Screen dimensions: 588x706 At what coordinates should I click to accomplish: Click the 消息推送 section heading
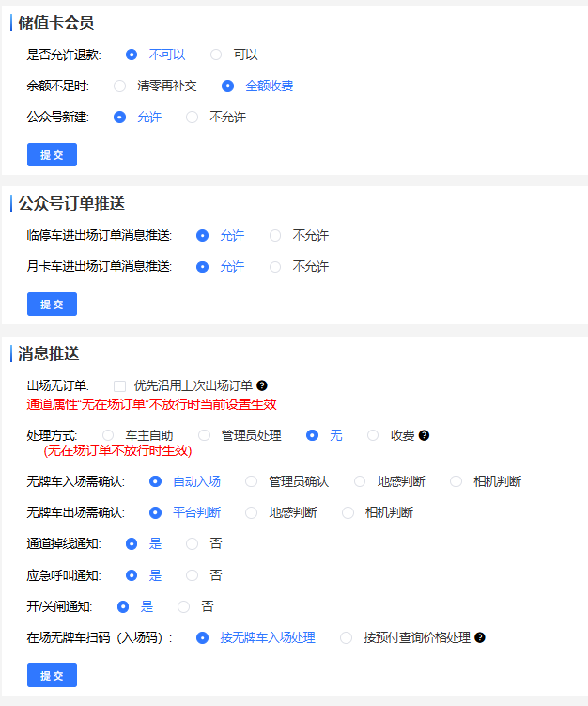[x=49, y=353]
